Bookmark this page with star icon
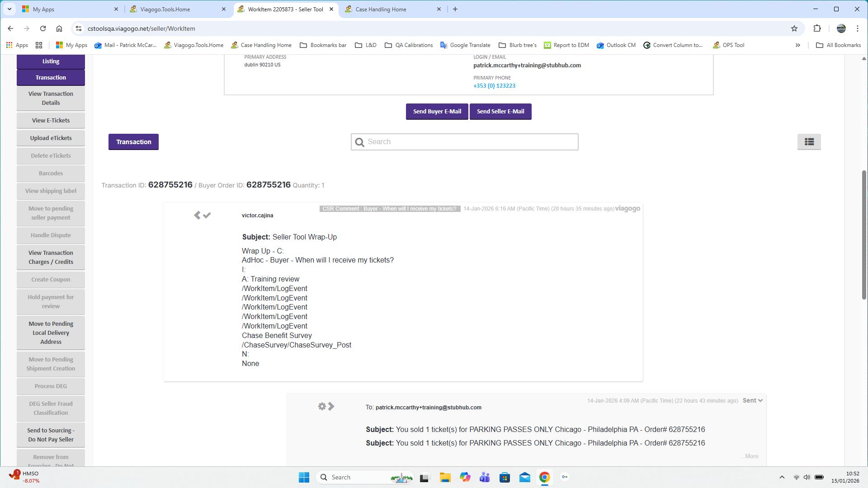Viewport: 868px width, 488px height. pyautogui.click(x=794, y=28)
